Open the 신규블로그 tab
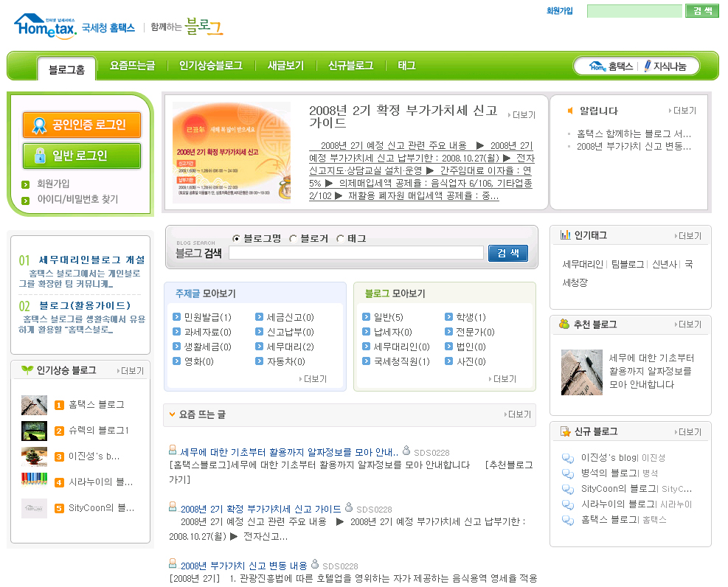 tap(350, 66)
